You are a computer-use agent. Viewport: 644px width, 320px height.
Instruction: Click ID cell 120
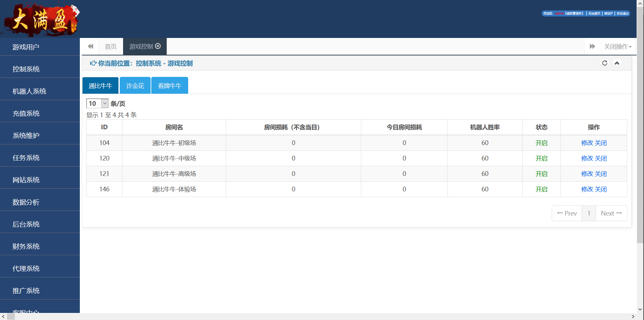[x=104, y=158]
